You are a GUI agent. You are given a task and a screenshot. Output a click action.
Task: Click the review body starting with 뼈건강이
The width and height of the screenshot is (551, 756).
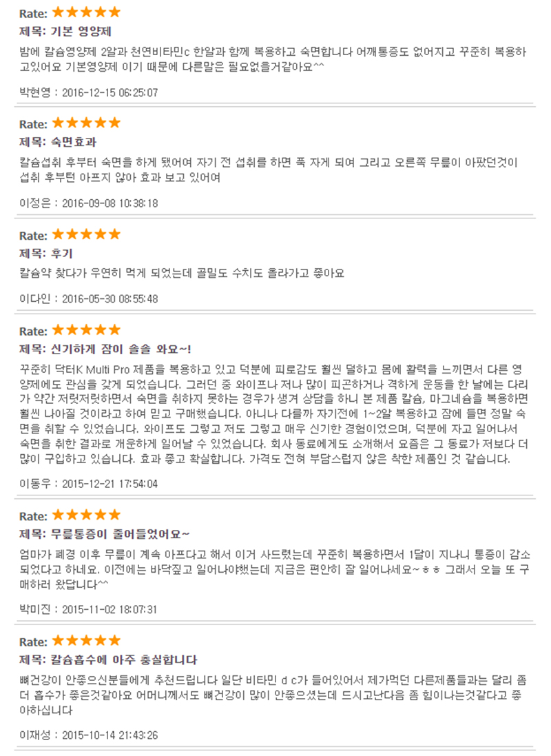click(x=273, y=695)
